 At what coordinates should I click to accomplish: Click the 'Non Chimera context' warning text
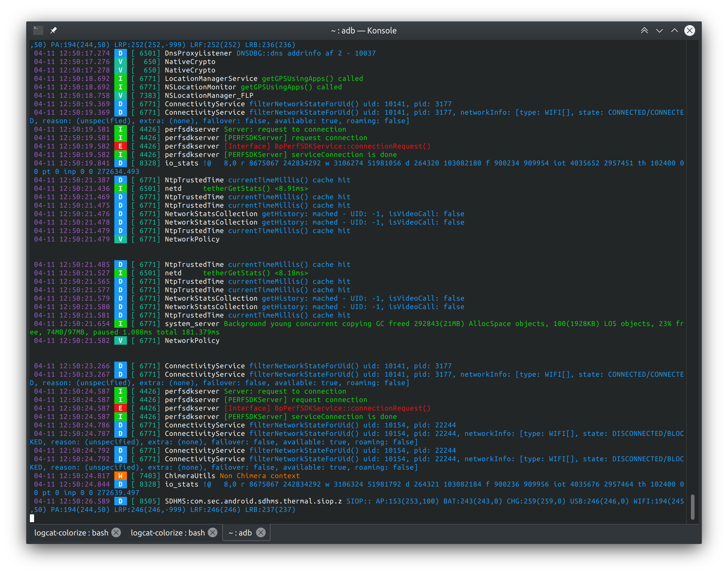[259, 476]
